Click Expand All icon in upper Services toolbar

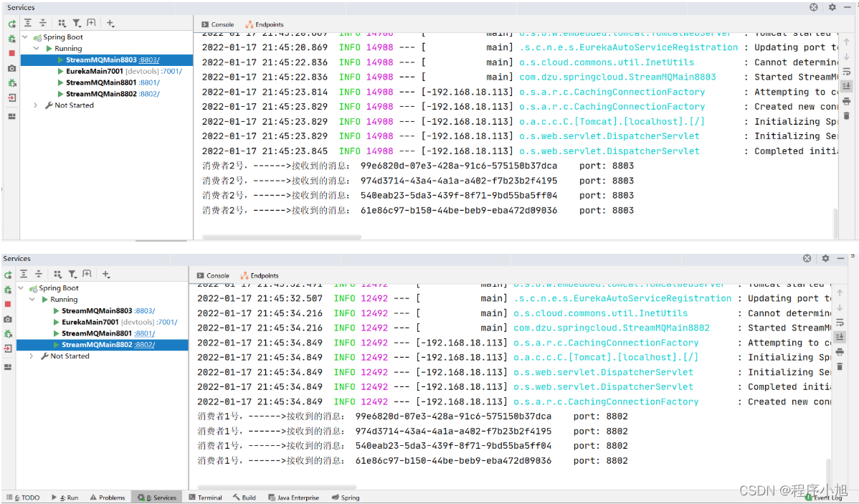pos(28,23)
